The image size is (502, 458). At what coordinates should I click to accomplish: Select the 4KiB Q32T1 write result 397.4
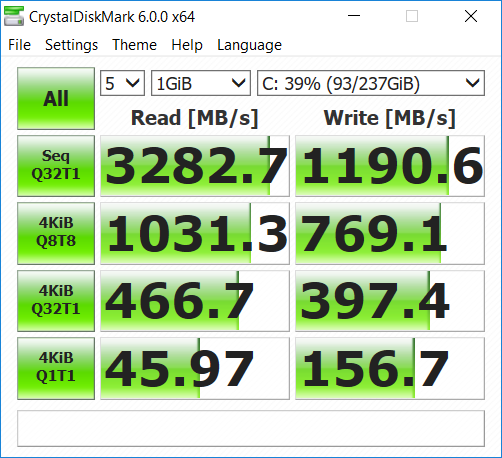(x=390, y=301)
